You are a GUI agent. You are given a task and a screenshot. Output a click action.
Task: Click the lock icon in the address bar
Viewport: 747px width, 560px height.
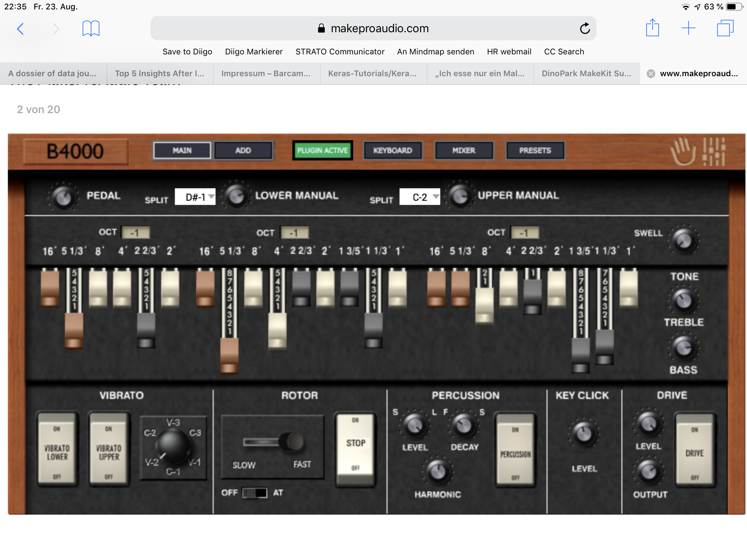(x=321, y=28)
